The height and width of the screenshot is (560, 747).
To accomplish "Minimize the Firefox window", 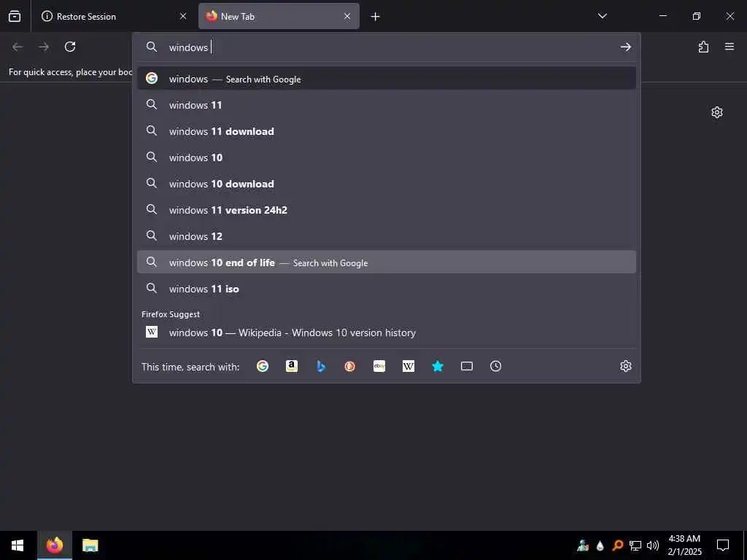I will [x=662, y=16].
